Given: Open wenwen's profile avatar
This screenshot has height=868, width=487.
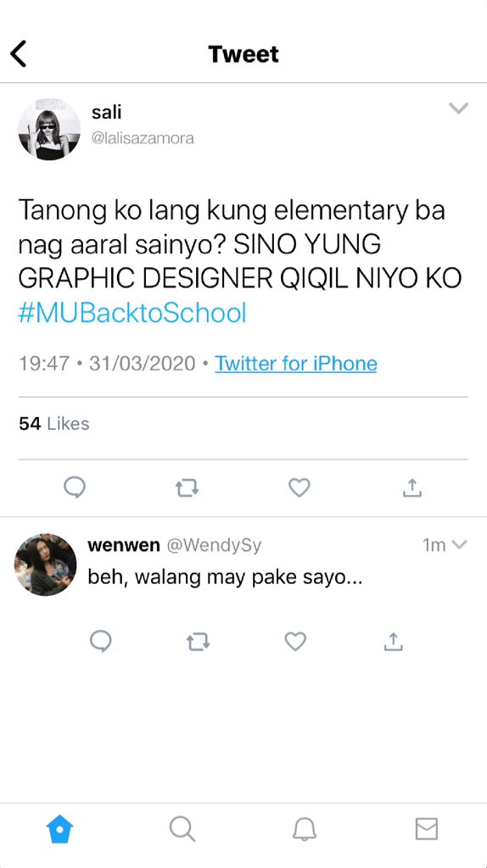Looking at the screenshot, I should [46, 565].
